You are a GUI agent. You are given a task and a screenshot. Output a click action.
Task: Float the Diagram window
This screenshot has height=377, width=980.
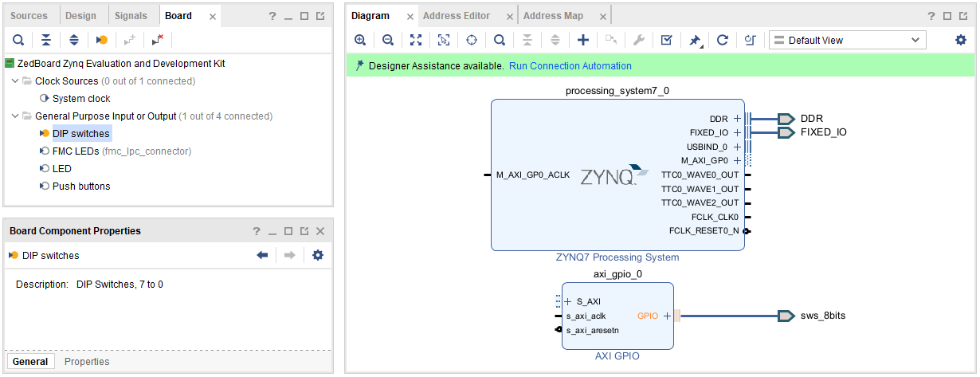963,16
